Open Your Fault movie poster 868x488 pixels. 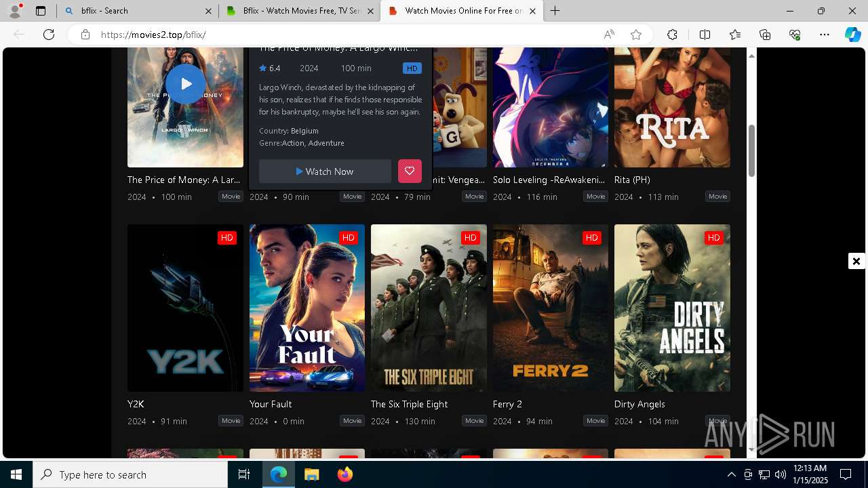click(x=307, y=308)
